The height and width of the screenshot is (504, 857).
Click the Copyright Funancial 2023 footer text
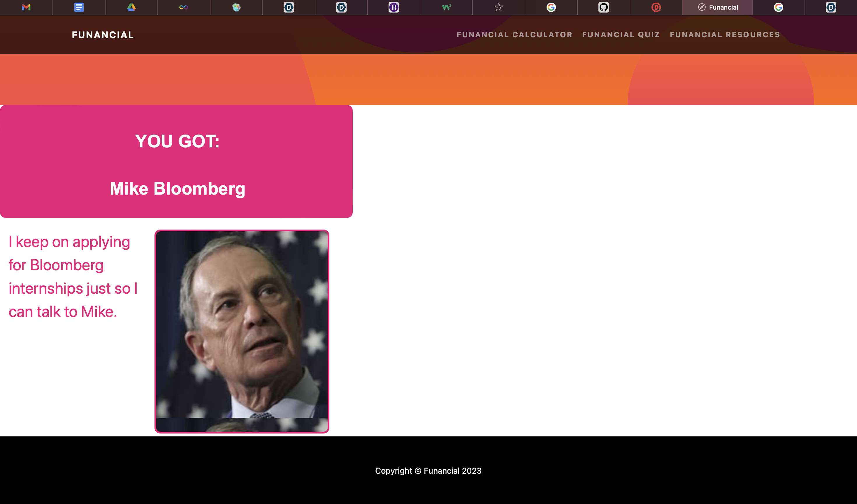click(428, 471)
